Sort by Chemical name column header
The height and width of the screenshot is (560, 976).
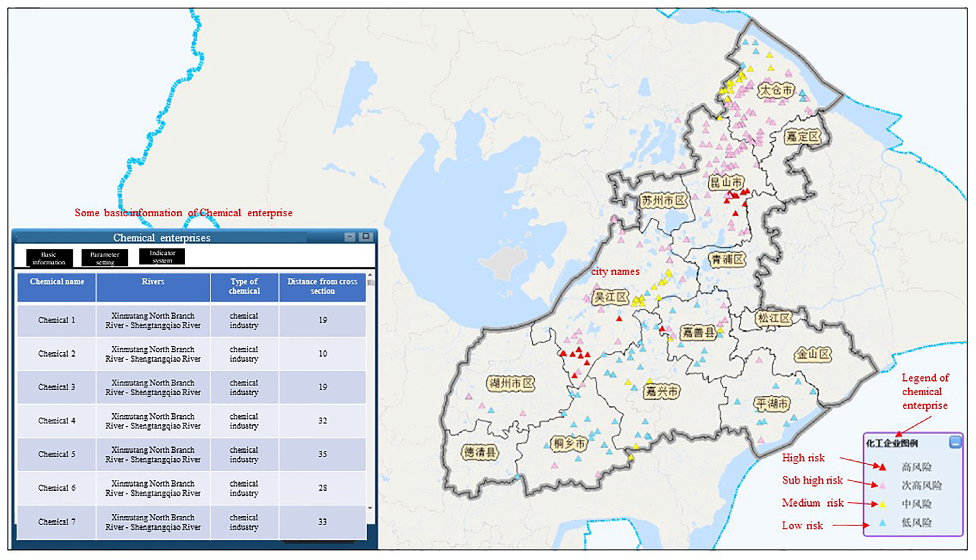point(57,287)
